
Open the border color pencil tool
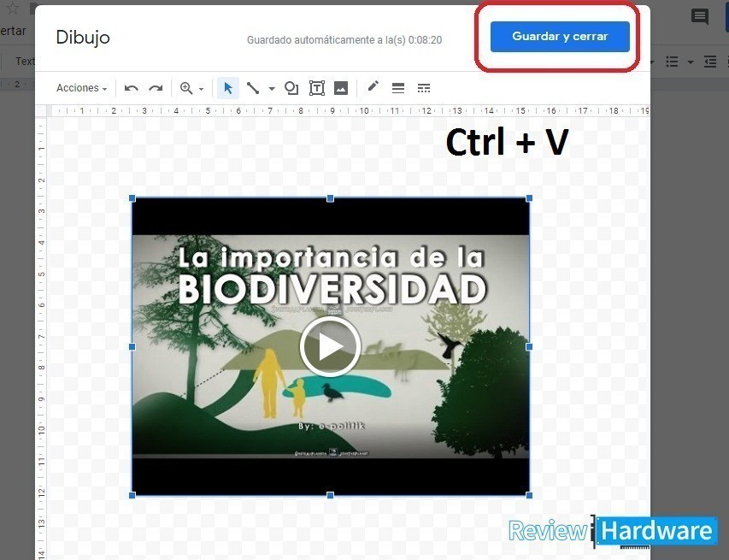tap(373, 87)
